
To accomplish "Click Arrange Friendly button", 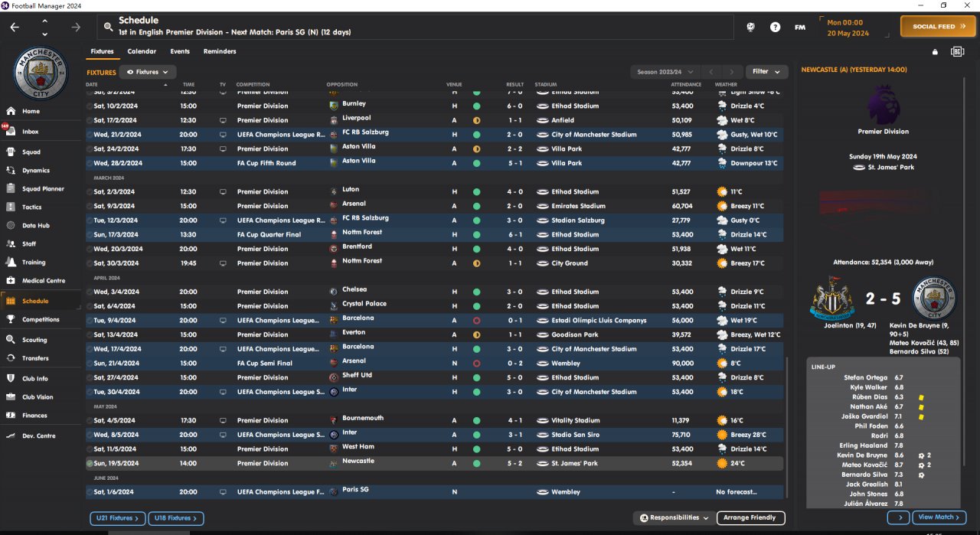I will [750, 517].
